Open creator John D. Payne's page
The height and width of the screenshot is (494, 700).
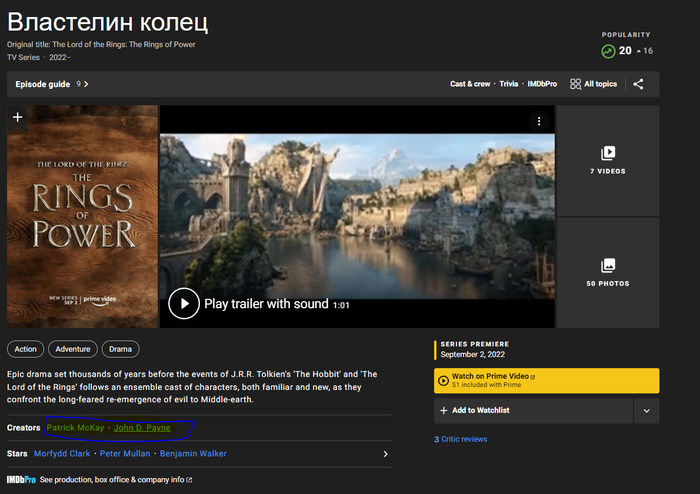142,428
